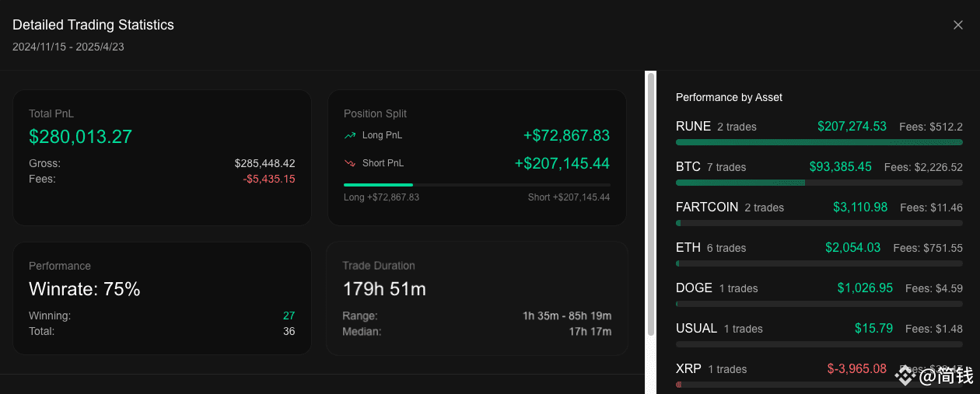The width and height of the screenshot is (980, 394).
Task: Click the Total PnL card heading
Action: click(51, 113)
